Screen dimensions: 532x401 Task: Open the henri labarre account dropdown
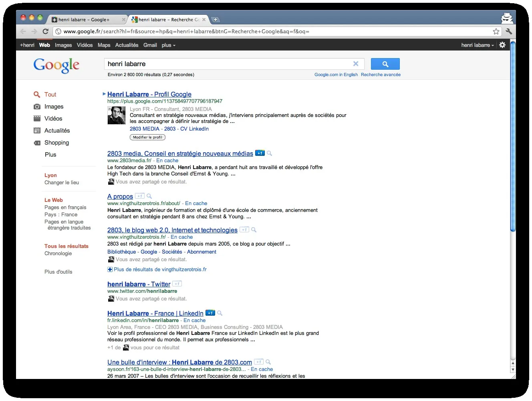[x=478, y=45]
